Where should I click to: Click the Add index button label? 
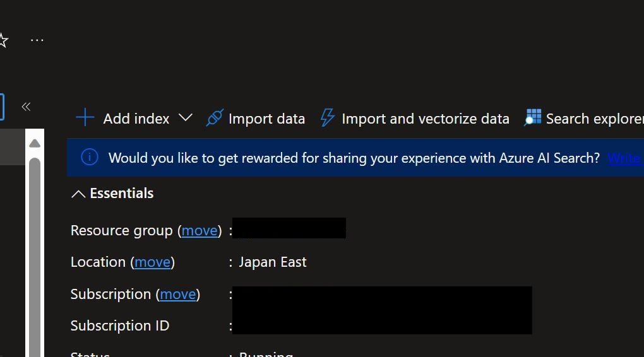pyautogui.click(x=136, y=119)
